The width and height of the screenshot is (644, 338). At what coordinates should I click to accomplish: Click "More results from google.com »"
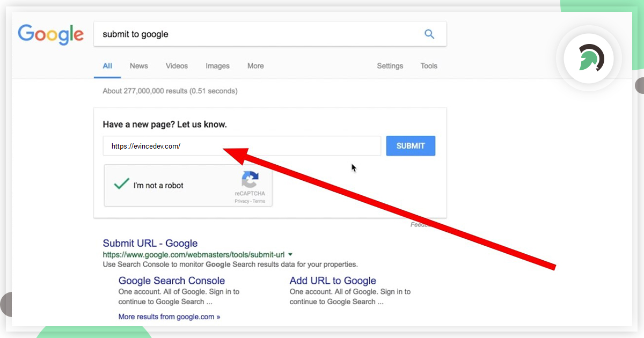(x=169, y=317)
